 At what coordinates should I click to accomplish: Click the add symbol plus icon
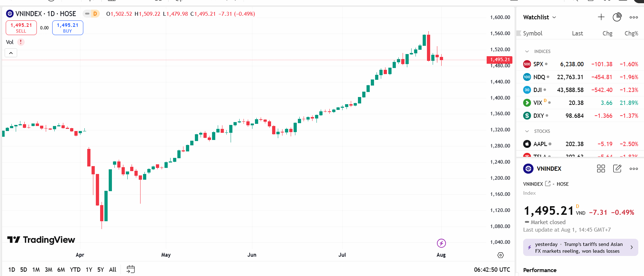[601, 17]
